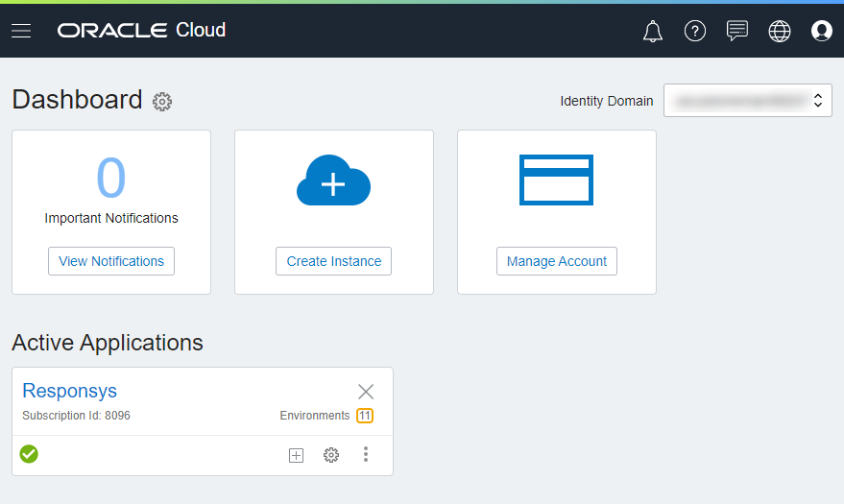Click the Environments label
Viewport: 844px width, 504px height.
314,416
